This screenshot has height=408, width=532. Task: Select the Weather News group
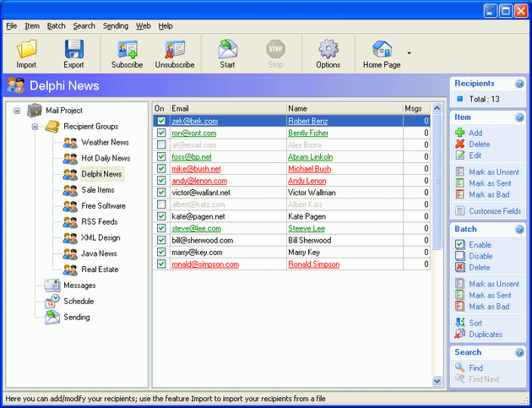pyautogui.click(x=105, y=143)
